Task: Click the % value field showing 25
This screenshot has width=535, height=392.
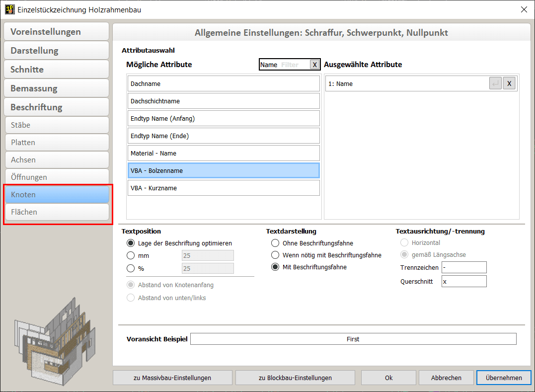Action: 208,268
